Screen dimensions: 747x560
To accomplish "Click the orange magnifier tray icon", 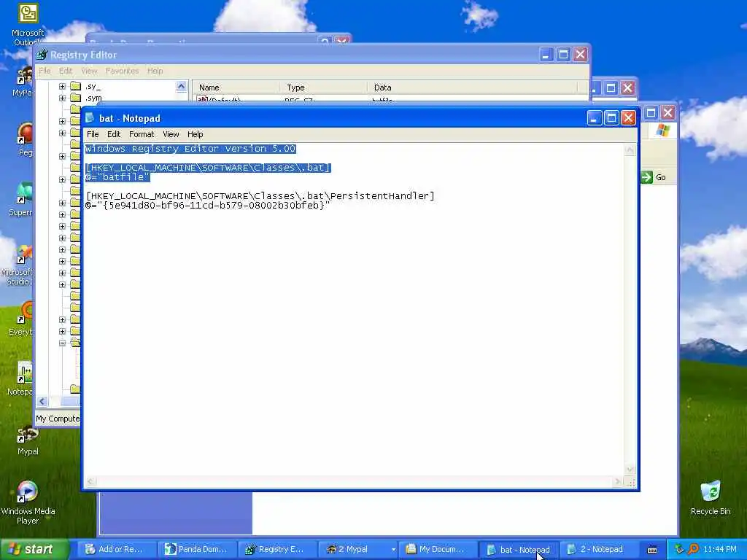I will pyautogui.click(x=693, y=549).
